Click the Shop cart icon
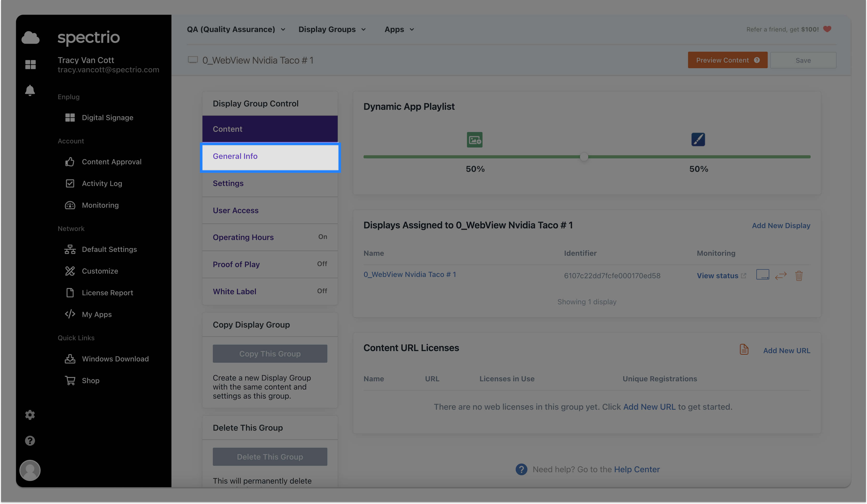Screen dimensions: 867x504 pyautogui.click(x=70, y=380)
